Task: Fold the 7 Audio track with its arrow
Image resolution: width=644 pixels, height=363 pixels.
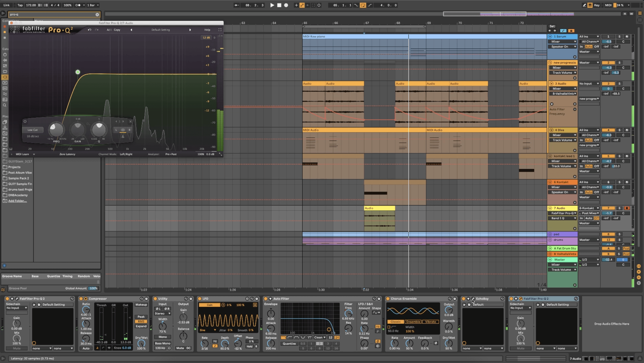Action: click(550, 208)
